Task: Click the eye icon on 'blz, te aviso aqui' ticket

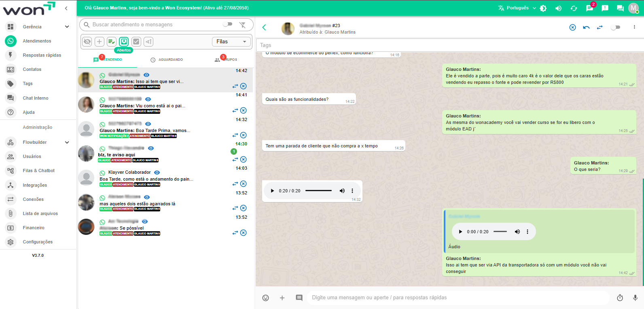Action: [x=151, y=148]
